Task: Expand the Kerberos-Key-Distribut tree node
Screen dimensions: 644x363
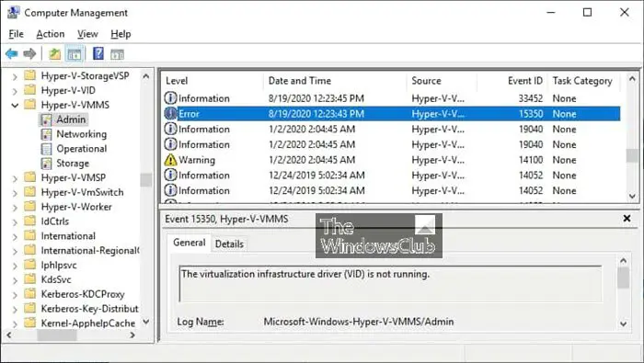Action: 15,310
